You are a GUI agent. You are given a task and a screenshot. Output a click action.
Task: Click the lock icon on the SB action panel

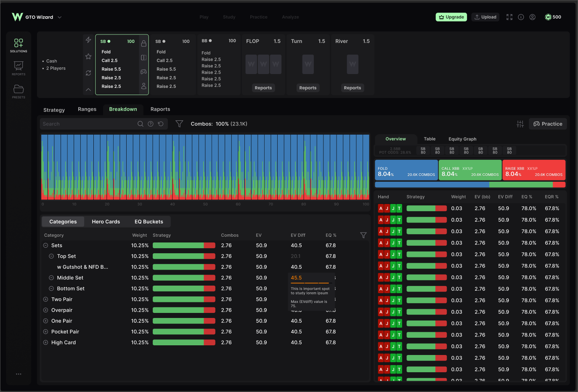pyautogui.click(x=143, y=43)
